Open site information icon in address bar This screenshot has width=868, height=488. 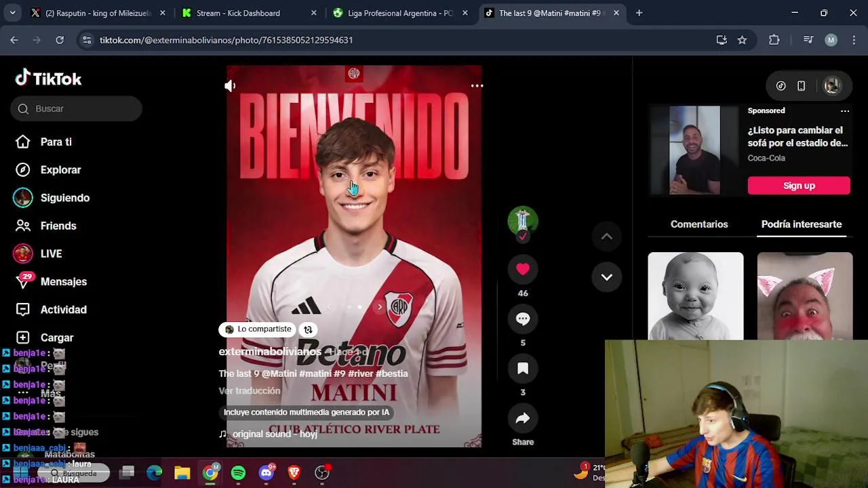point(87,40)
